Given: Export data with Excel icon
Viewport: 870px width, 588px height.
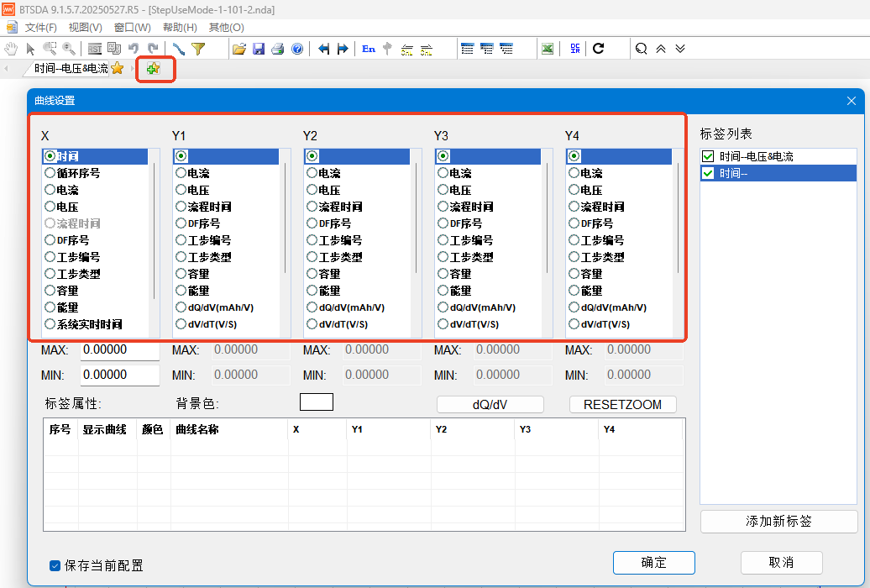Looking at the screenshot, I should point(548,49).
